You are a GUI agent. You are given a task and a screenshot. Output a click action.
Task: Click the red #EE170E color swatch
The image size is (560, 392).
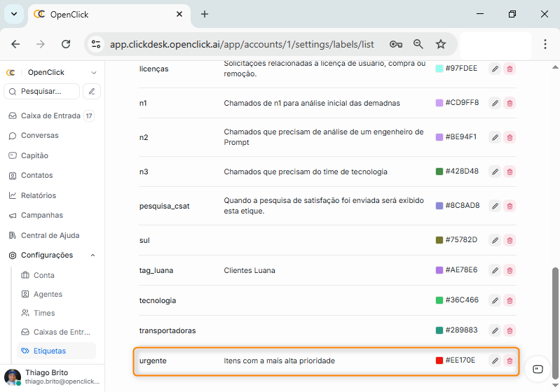pos(439,360)
